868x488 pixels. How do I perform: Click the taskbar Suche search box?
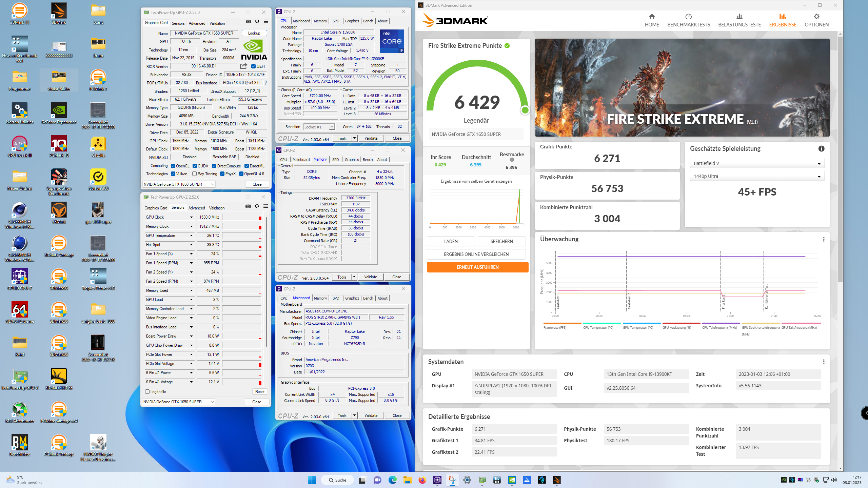tap(338, 480)
